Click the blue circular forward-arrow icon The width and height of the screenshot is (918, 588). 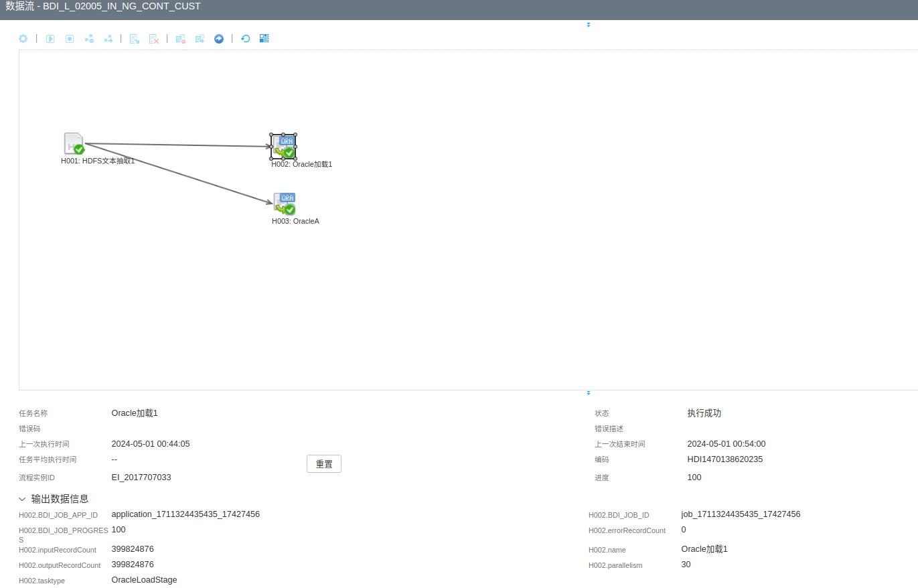(219, 39)
